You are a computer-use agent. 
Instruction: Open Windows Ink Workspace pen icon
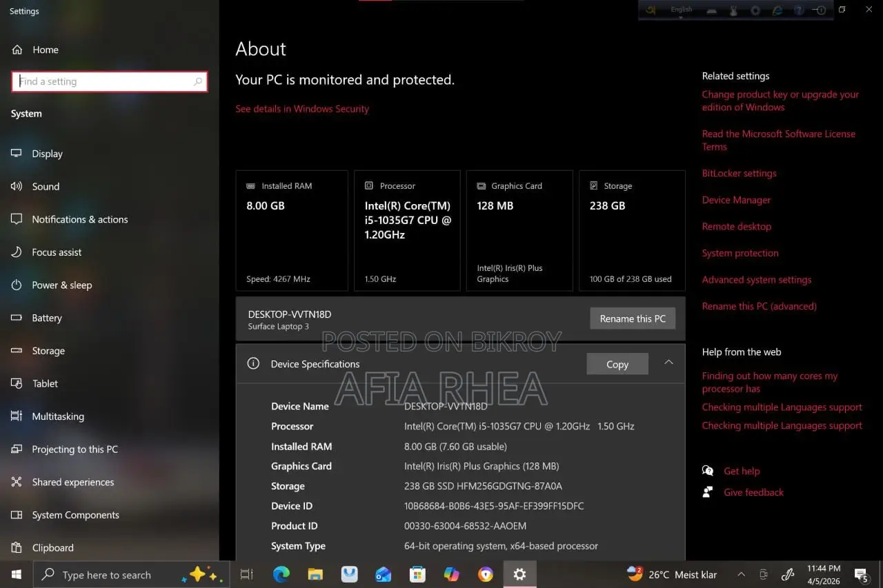point(788,574)
